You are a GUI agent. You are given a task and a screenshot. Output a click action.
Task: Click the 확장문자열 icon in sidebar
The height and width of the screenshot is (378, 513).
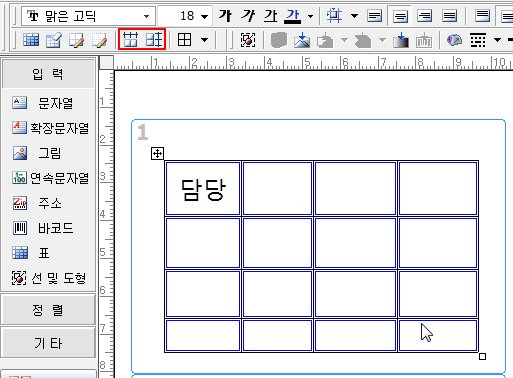pos(20,128)
